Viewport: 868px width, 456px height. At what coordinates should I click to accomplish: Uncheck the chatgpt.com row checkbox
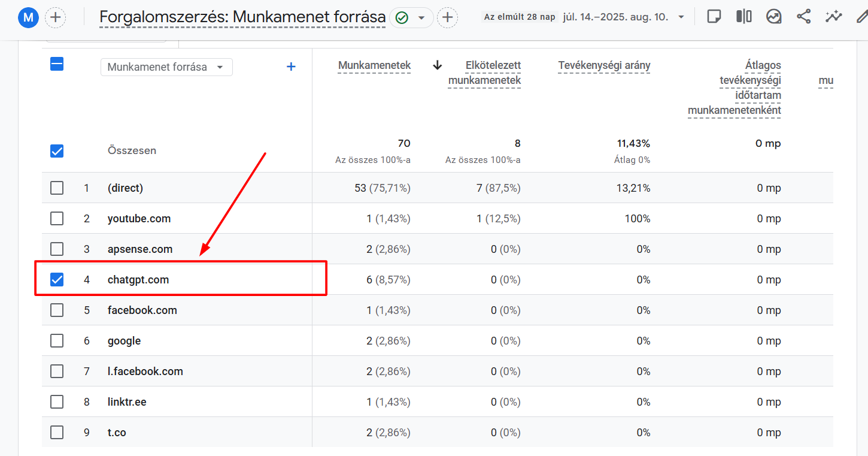click(57, 279)
